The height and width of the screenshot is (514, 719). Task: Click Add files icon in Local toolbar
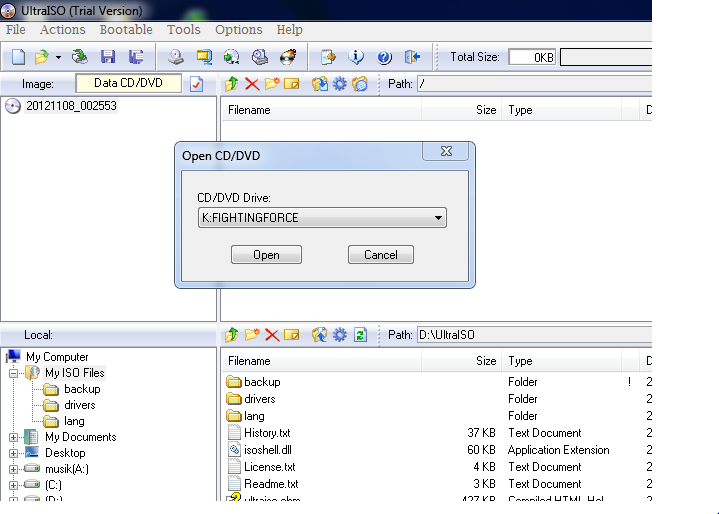tap(320, 335)
